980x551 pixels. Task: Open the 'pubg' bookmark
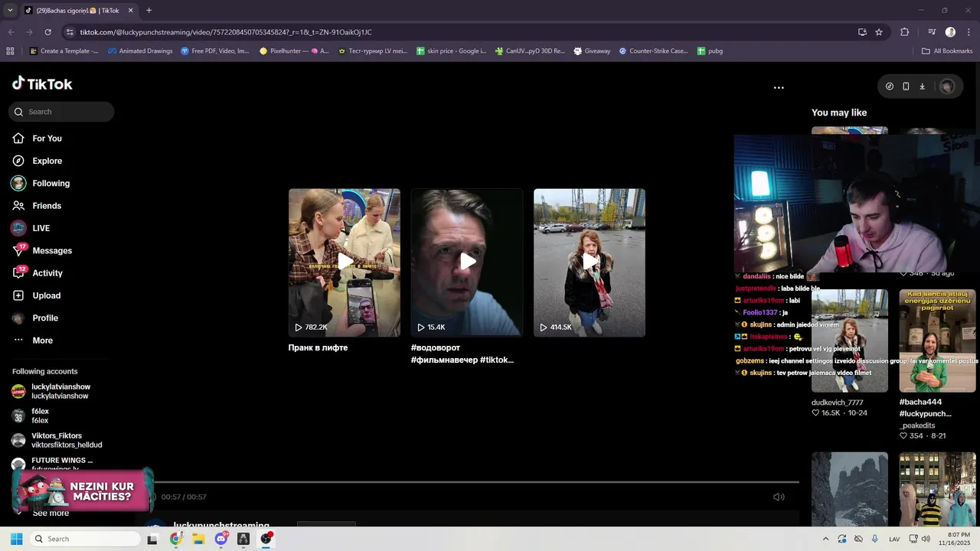click(710, 51)
